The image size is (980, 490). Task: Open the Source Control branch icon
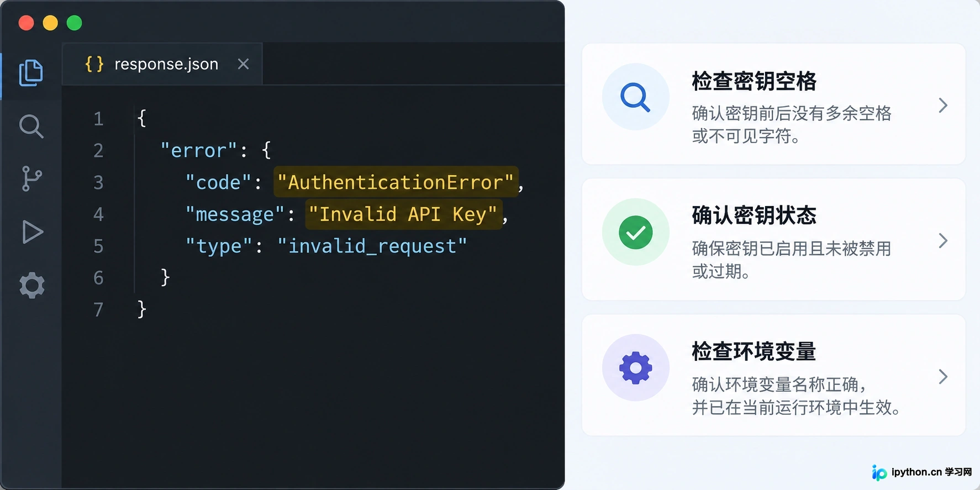click(31, 178)
